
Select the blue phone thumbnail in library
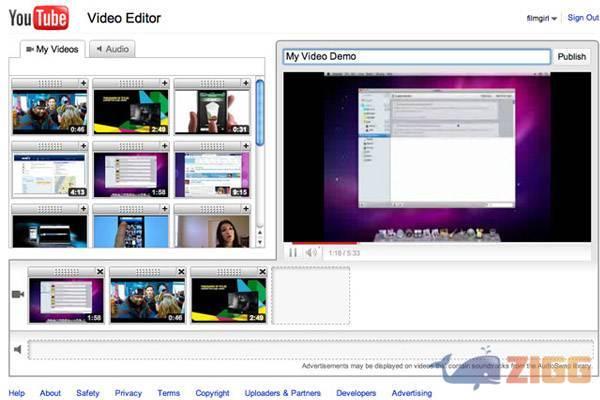[x=131, y=232]
